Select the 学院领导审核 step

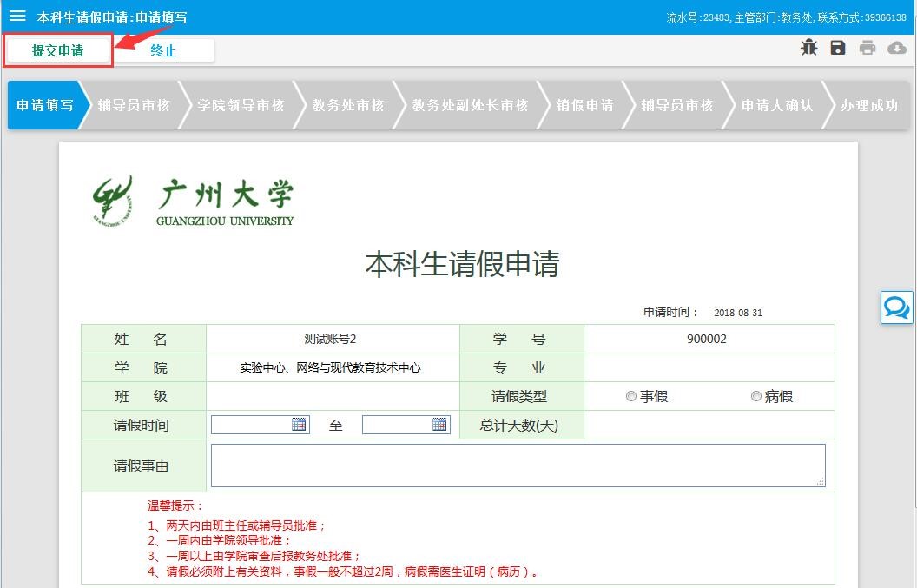(x=241, y=105)
